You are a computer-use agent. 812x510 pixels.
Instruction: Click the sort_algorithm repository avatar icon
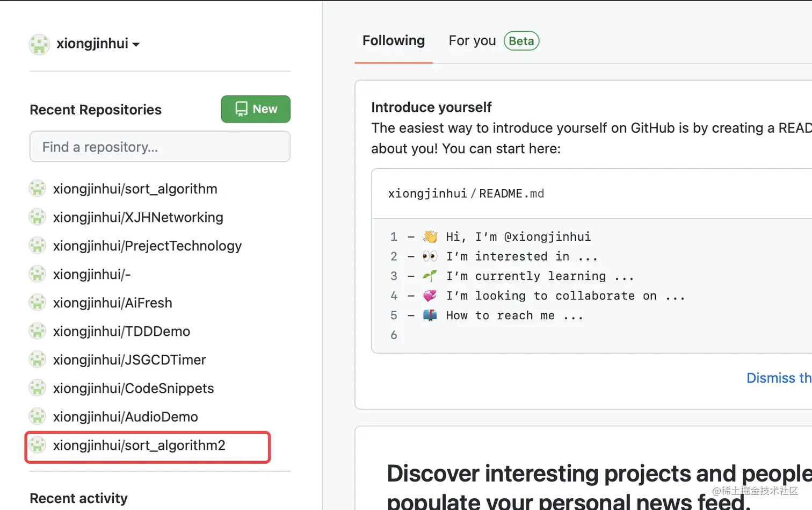(37, 189)
